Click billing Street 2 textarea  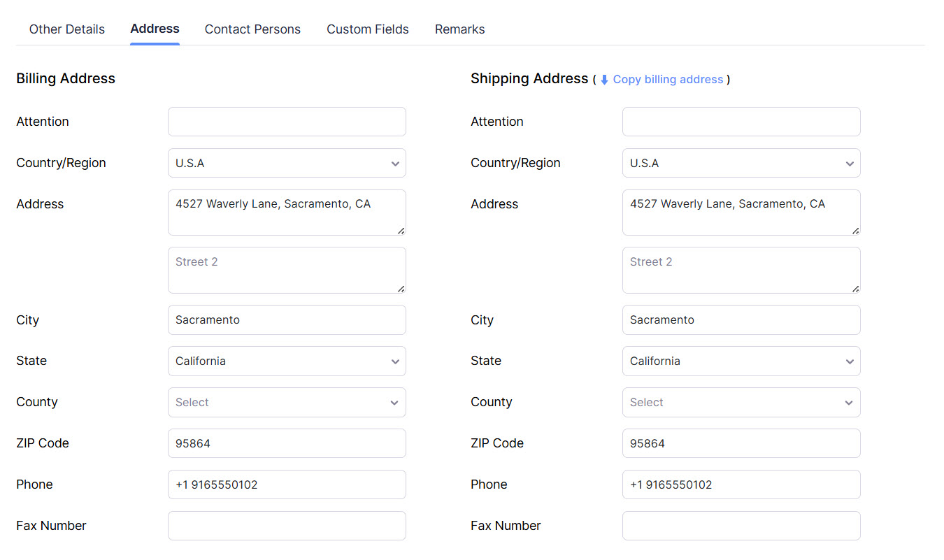pyautogui.click(x=287, y=270)
